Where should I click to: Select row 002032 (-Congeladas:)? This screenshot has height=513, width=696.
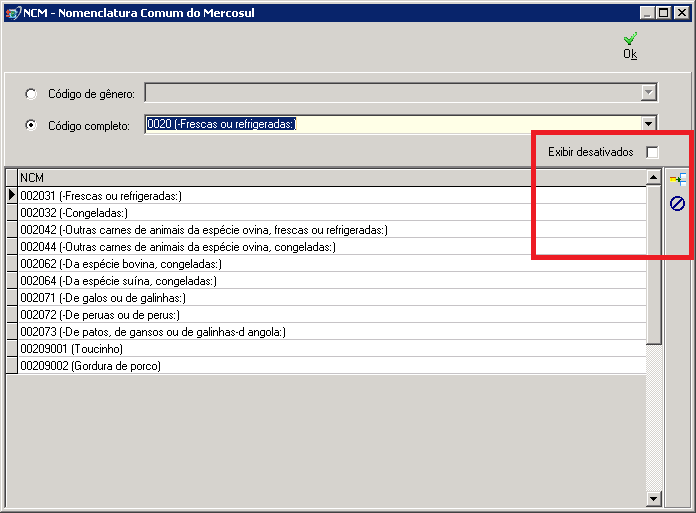(332, 213)
